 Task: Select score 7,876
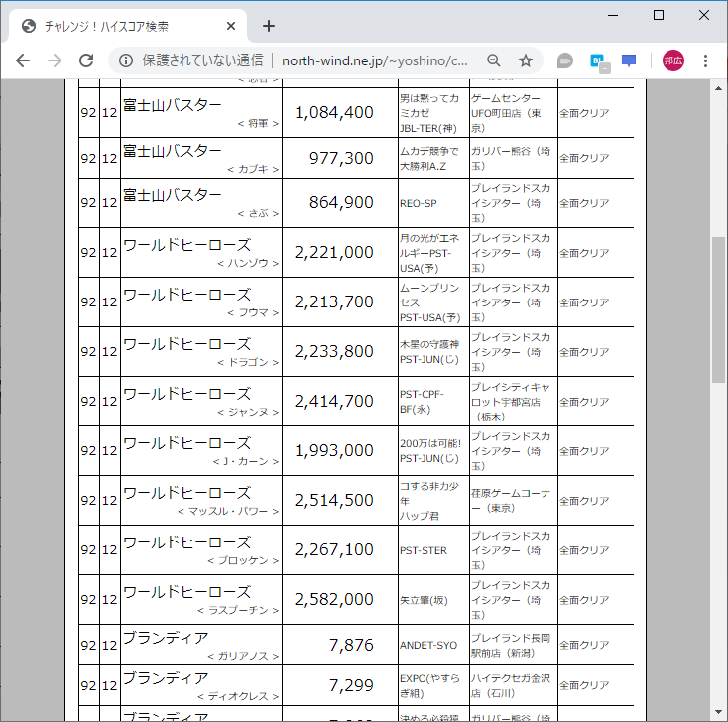(351, 645)
